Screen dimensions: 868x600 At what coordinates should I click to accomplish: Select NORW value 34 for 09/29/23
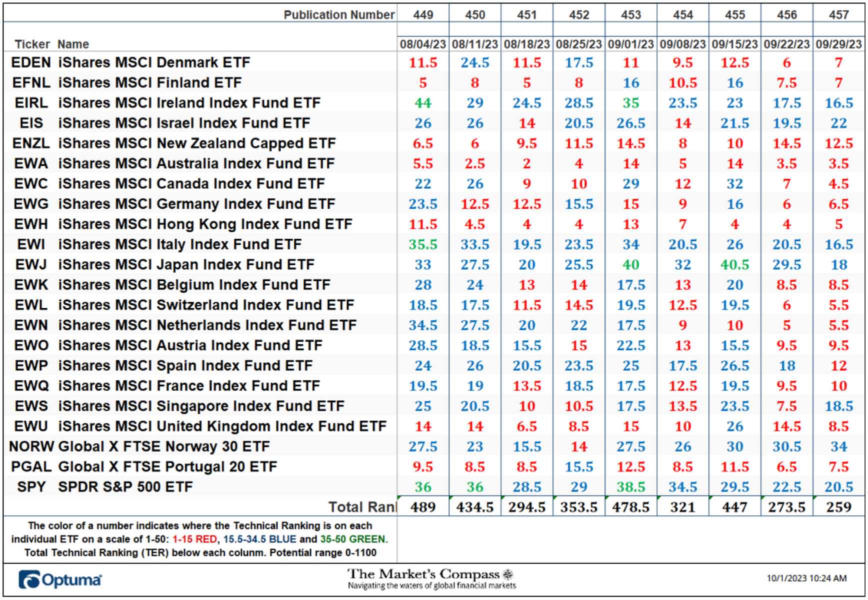(x=838, y=446)
